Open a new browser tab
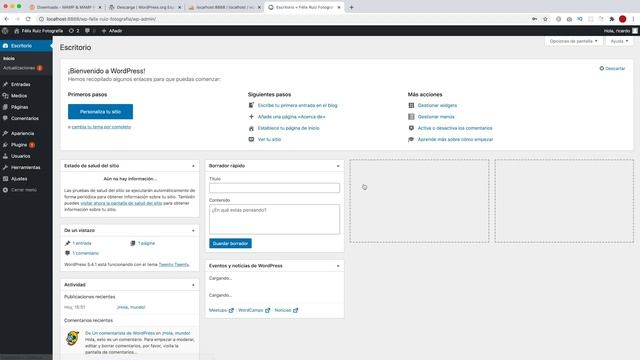The height and width of the screenshot is (360, 640). coord(351,7)
